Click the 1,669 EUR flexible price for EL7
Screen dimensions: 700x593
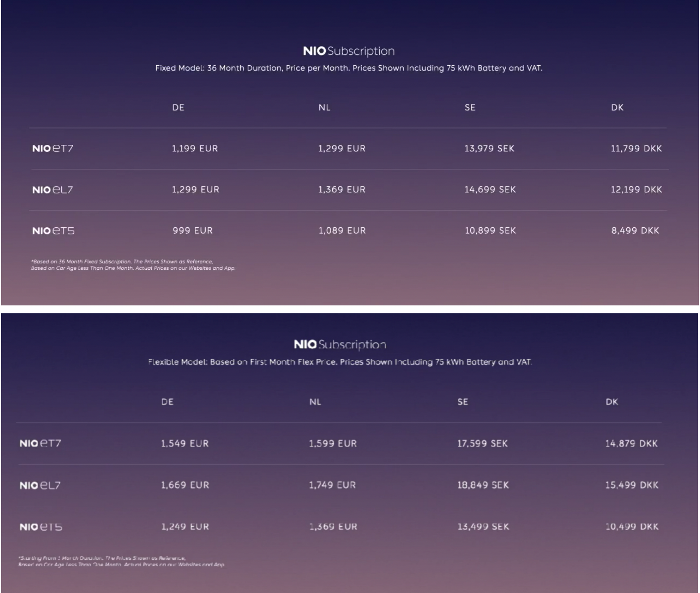click(185, 485)
